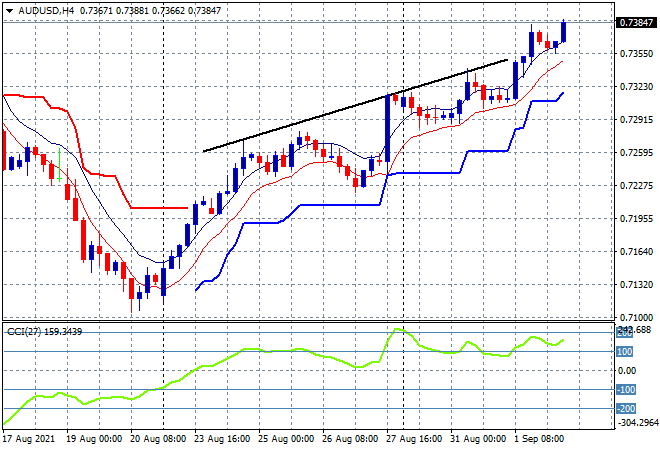The height and width of the screenshot is (450, 660).
Task: Select the high value 0.73881 in header
Action: pos(132,11)
